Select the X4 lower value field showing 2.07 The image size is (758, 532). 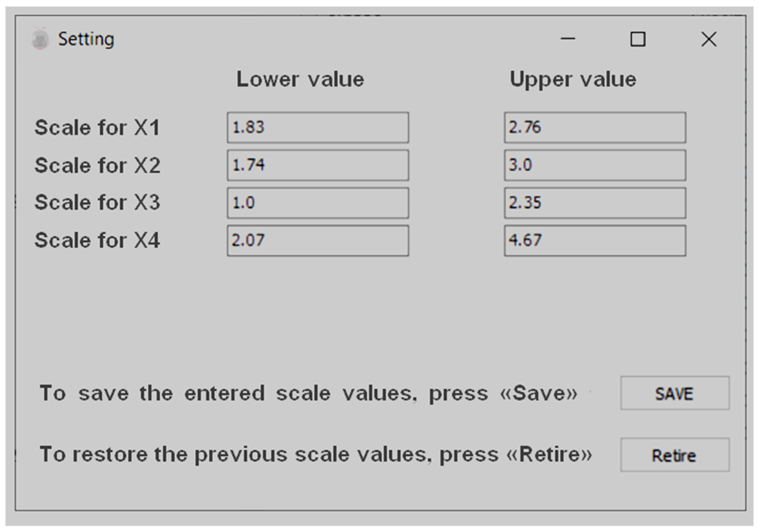318,241
